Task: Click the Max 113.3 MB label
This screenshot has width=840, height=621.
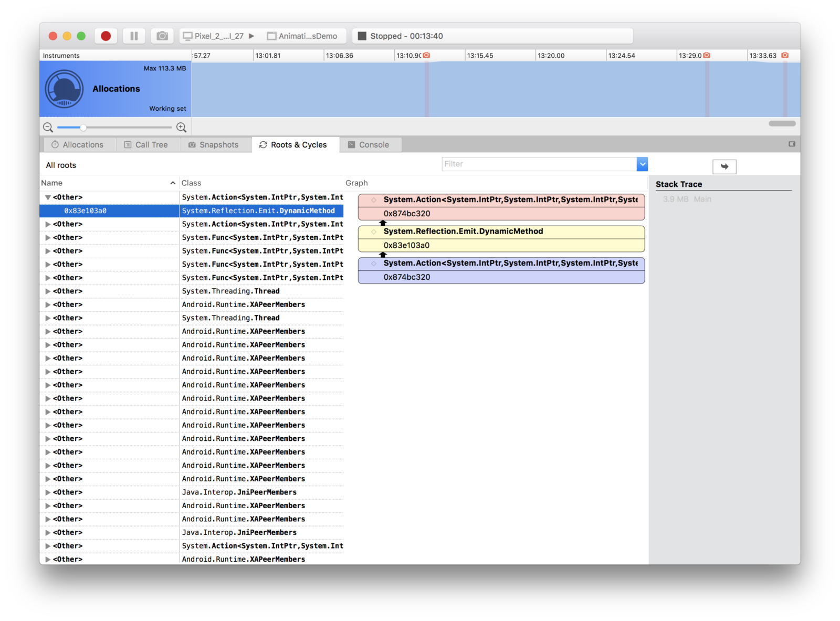Action: 165,68
